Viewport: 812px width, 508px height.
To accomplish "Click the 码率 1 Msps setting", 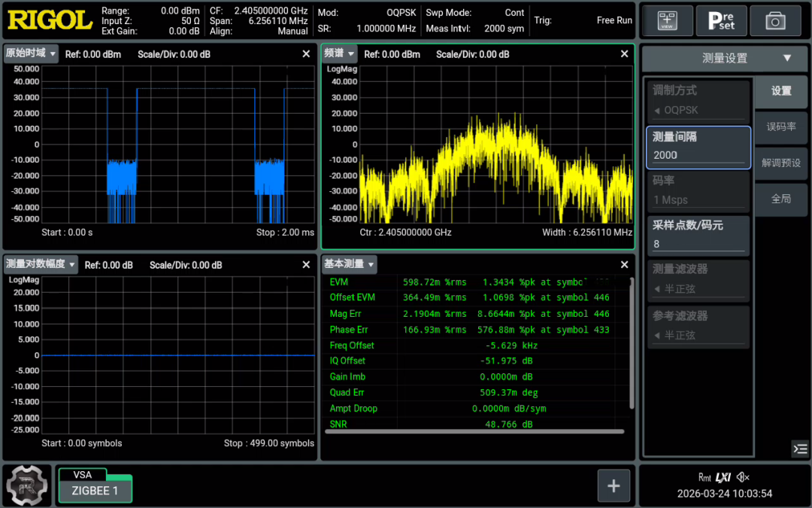I will (698, 191).
